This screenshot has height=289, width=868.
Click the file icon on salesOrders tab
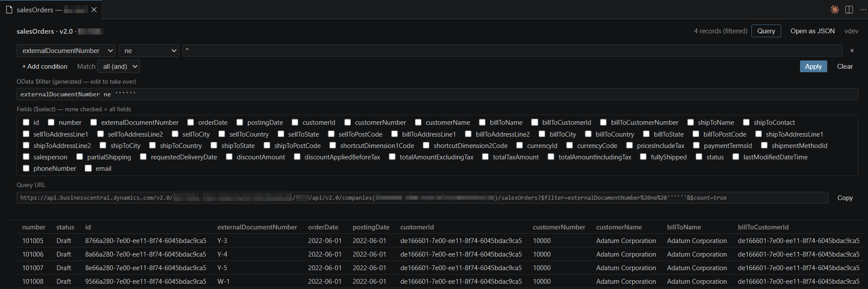(9, 10)
